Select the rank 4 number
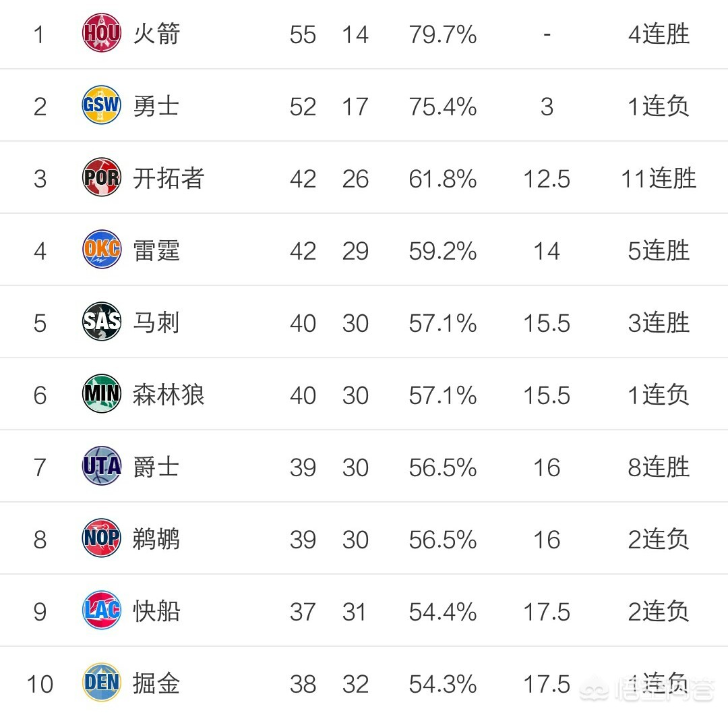This screenshot has height=715, width=728. 40,251
